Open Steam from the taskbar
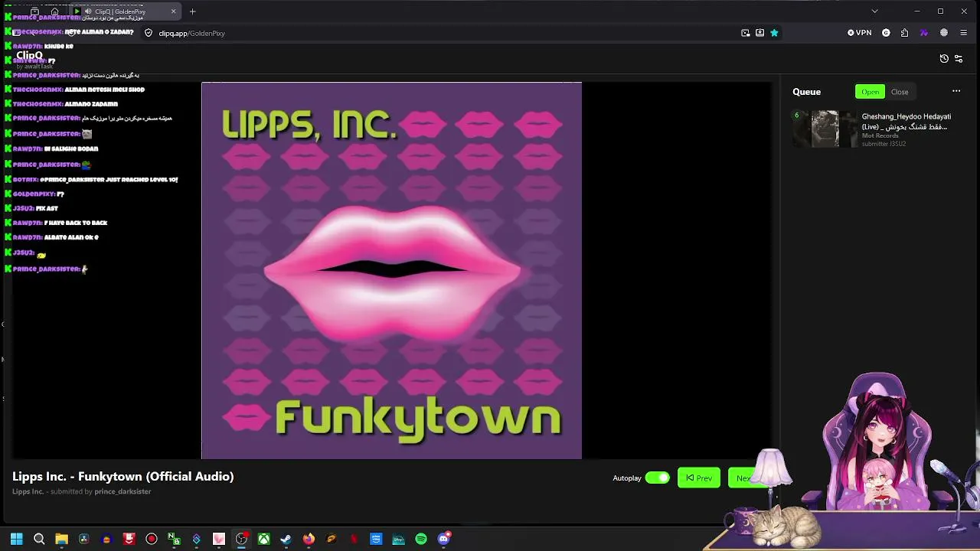980x551 pixels. click(x=286, y=539)
